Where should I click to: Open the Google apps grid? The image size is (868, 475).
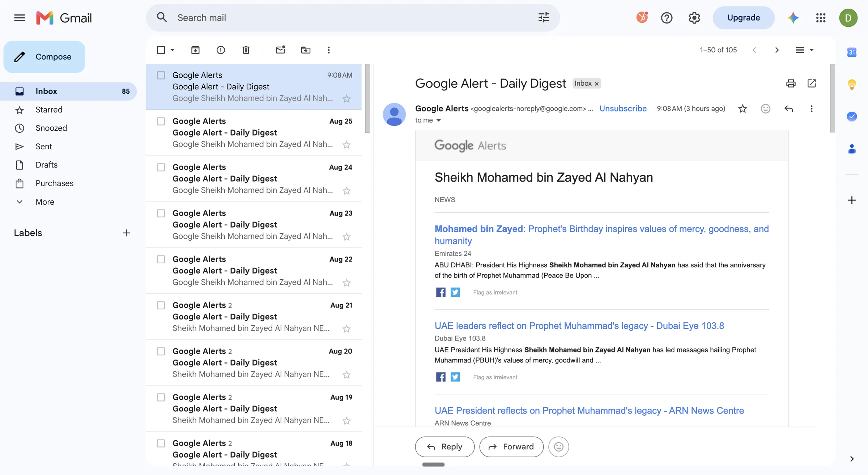pos(821,18)
